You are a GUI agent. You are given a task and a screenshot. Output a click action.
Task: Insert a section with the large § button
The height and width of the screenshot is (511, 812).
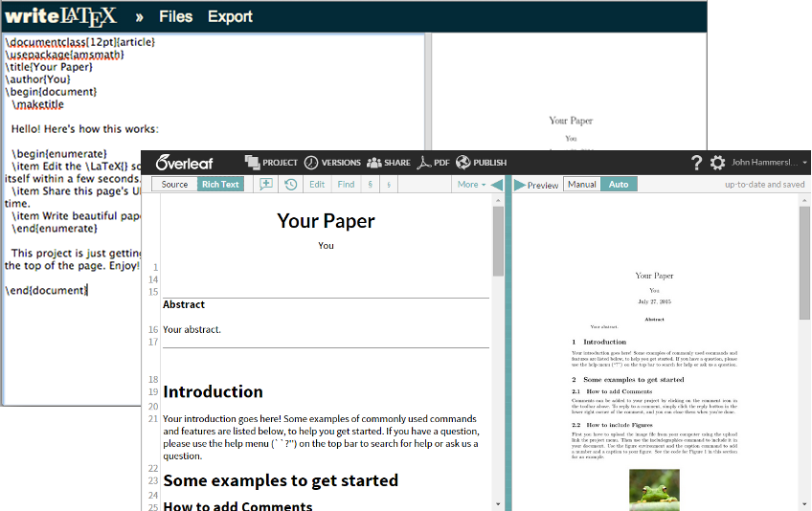coord(371,185)
